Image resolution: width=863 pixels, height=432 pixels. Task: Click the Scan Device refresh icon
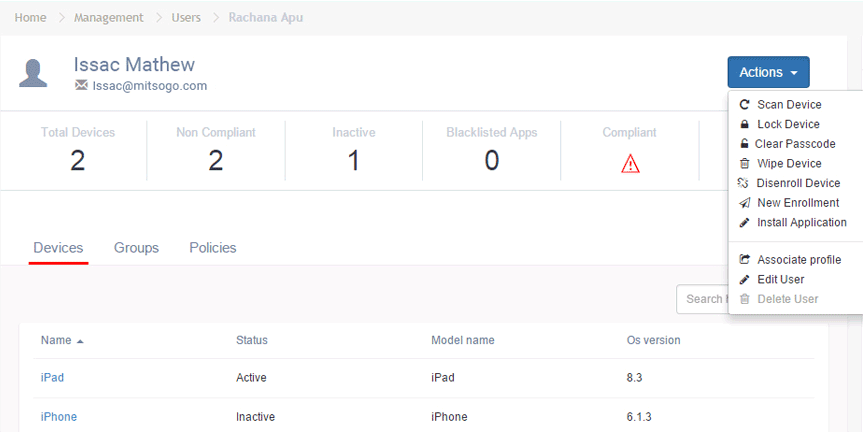744,105
